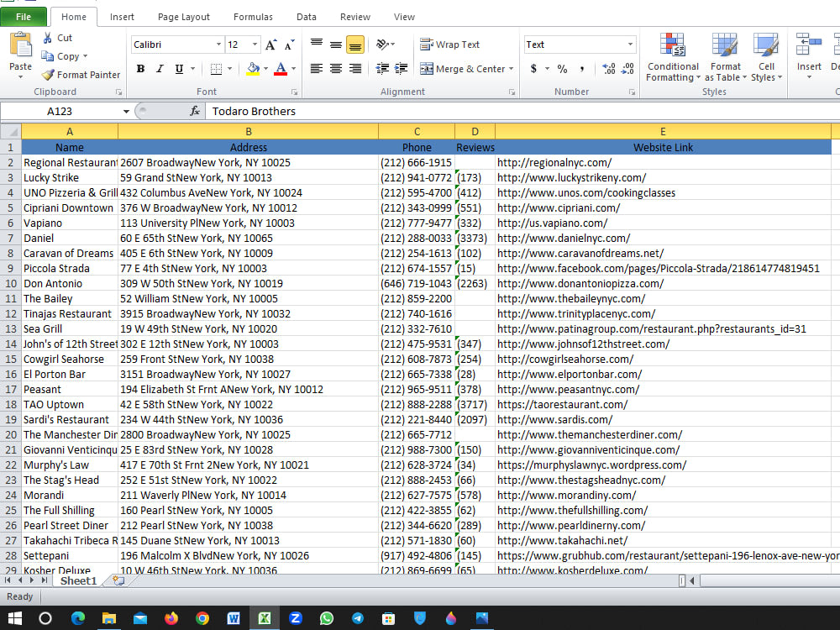
Task: Apply Comma Style format
Action: [581, 69]
